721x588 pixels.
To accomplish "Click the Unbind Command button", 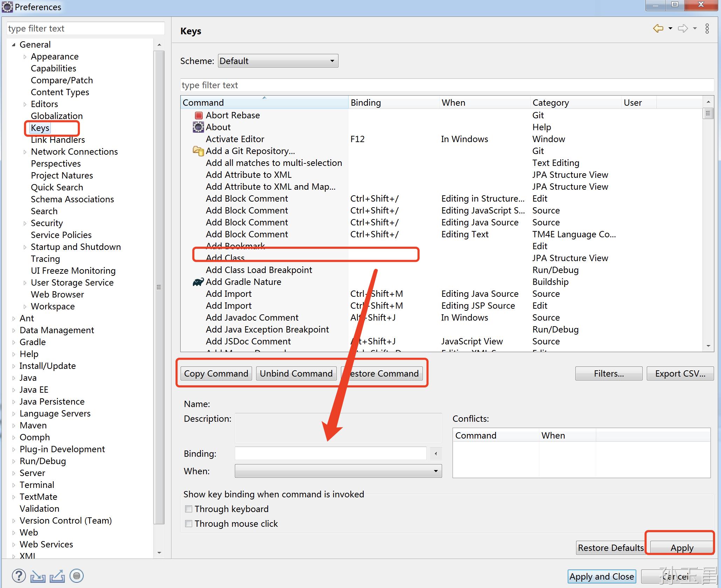I will 296,373.
